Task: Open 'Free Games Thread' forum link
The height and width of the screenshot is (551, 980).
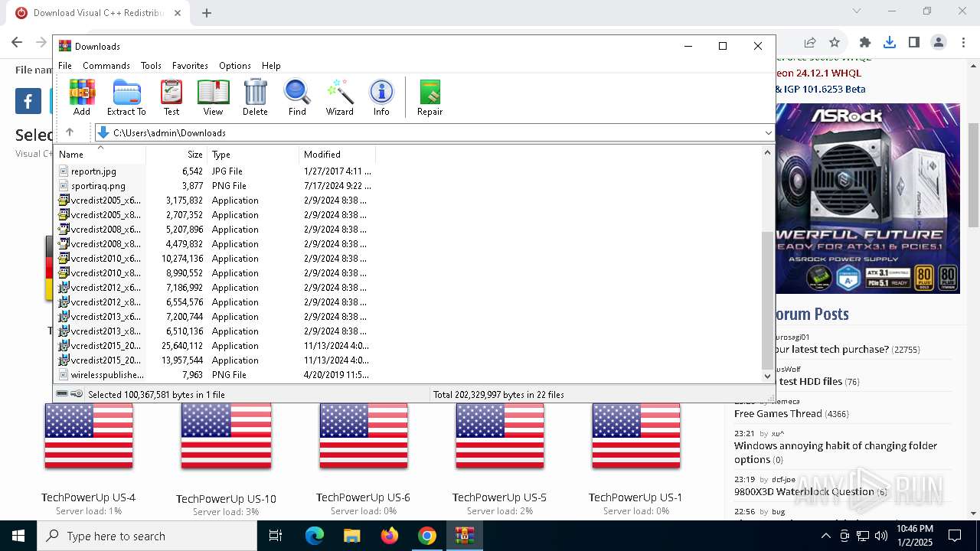Action: click(778, 413)
